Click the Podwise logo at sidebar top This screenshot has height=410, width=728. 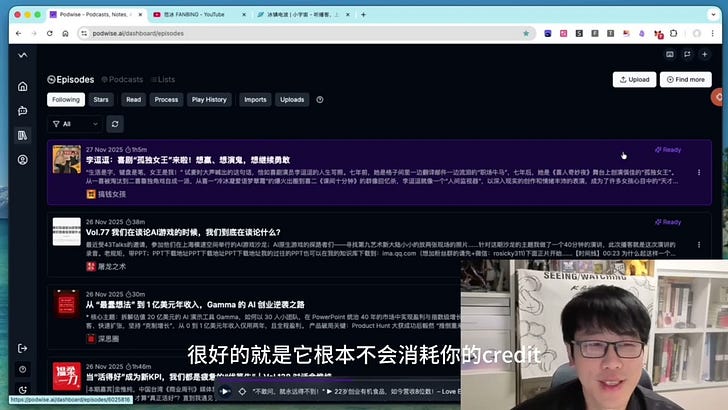pos(22,55)
